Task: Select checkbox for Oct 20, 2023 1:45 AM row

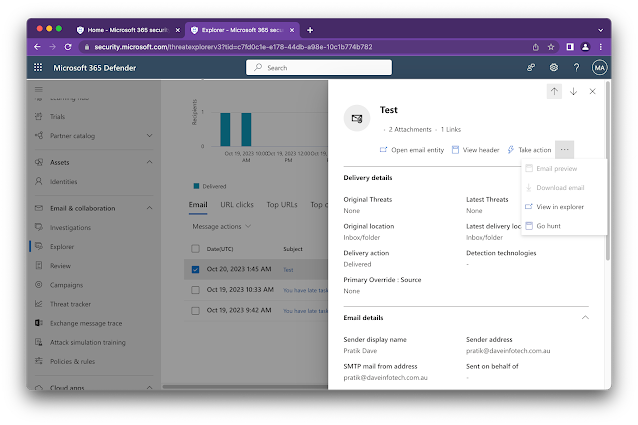Action: [x=195, y=269]
